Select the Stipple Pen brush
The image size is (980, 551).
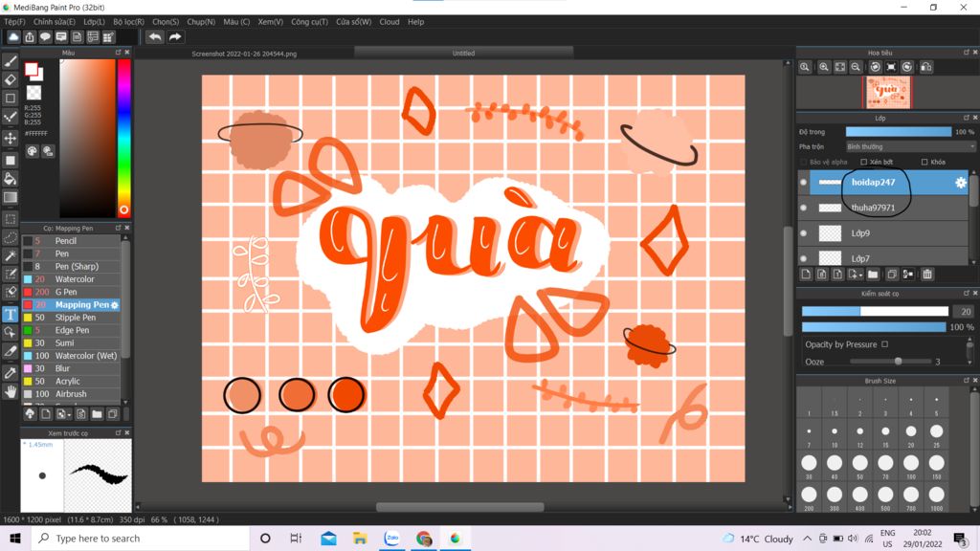71,318
